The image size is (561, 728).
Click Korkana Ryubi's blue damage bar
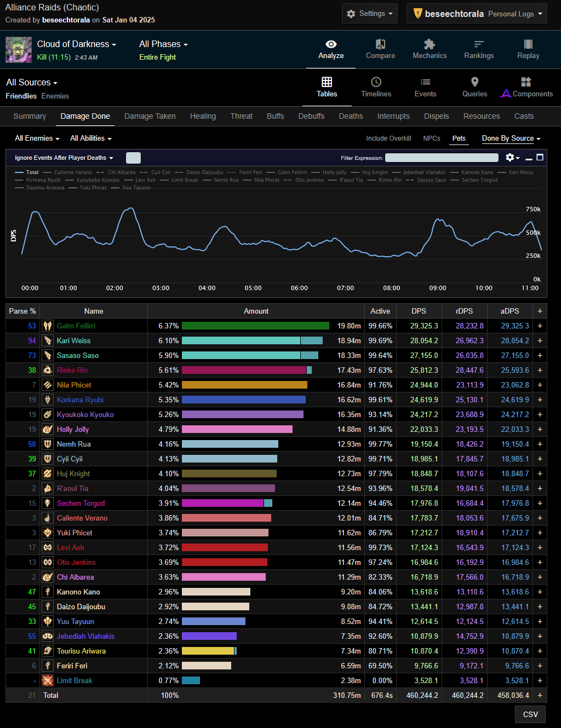(244, 400)
